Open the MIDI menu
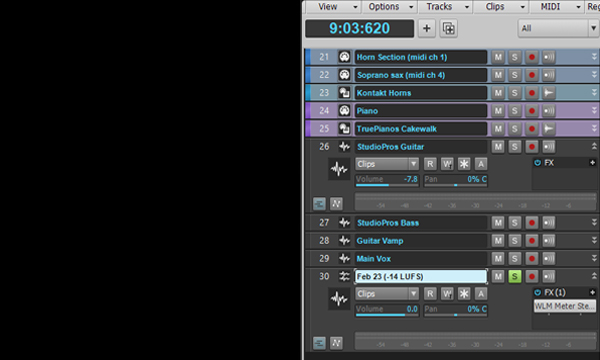The width and height of the screenshot is (600, 360). [x=556, y=7]
